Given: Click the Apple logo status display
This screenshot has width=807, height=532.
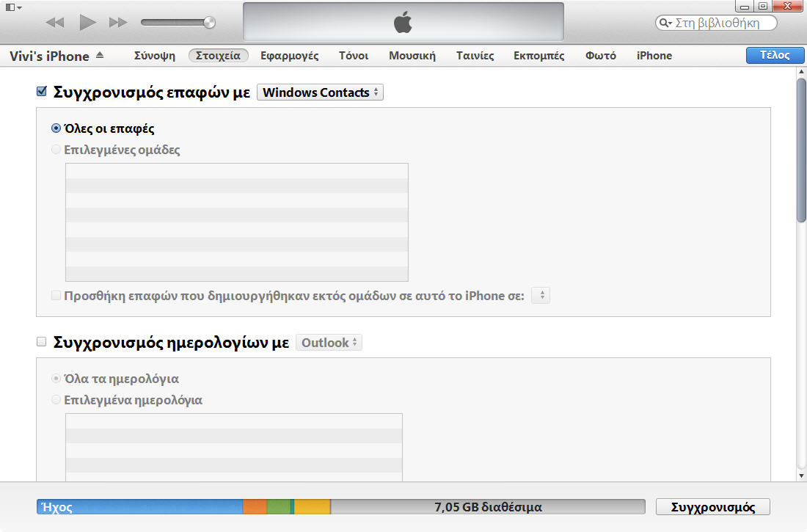Looking at the screenshot, I should pyautogui.click(x=403, y=21).
